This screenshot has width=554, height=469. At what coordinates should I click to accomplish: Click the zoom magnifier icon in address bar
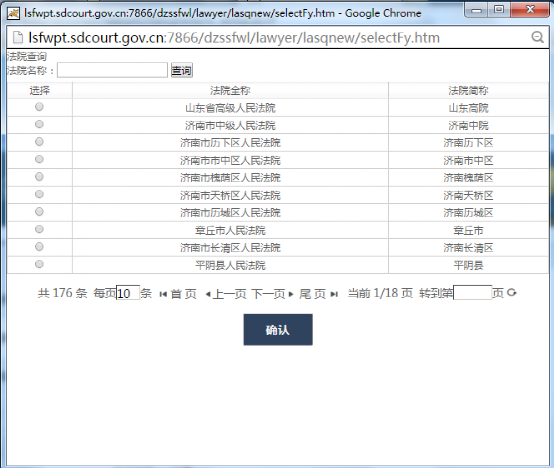tap(537, 37)
